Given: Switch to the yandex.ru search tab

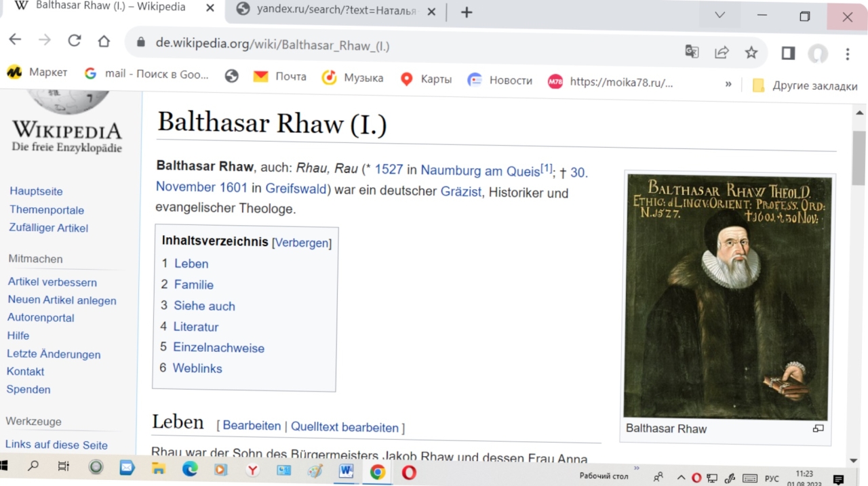Looking at the screenshot, I should (x=336, y=11).
